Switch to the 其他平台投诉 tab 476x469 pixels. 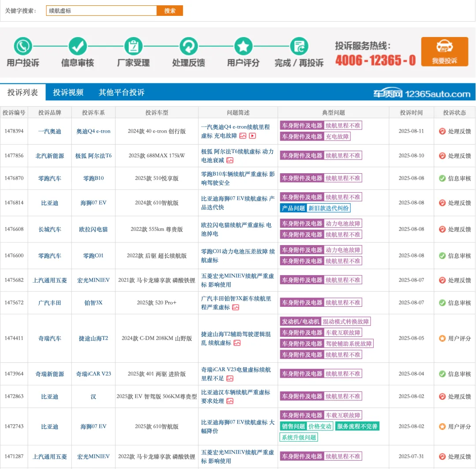click(121, 93)
